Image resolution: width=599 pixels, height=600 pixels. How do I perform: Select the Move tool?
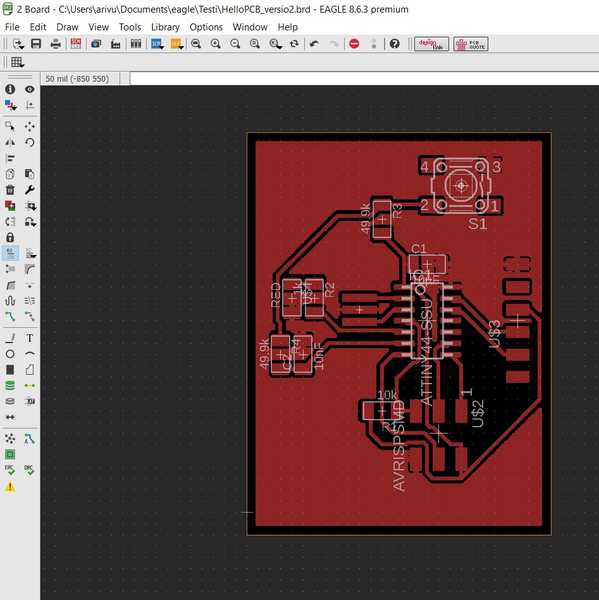click(x=30, y=126)
